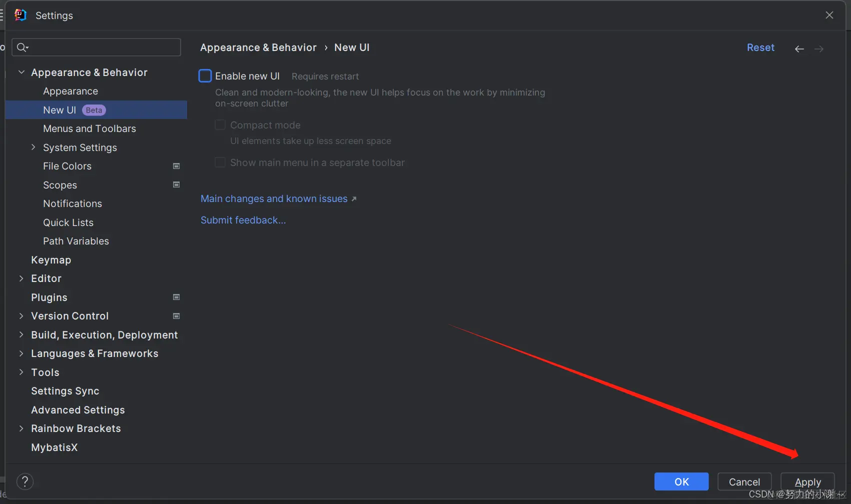Click Cancel button

pos(744,481)
